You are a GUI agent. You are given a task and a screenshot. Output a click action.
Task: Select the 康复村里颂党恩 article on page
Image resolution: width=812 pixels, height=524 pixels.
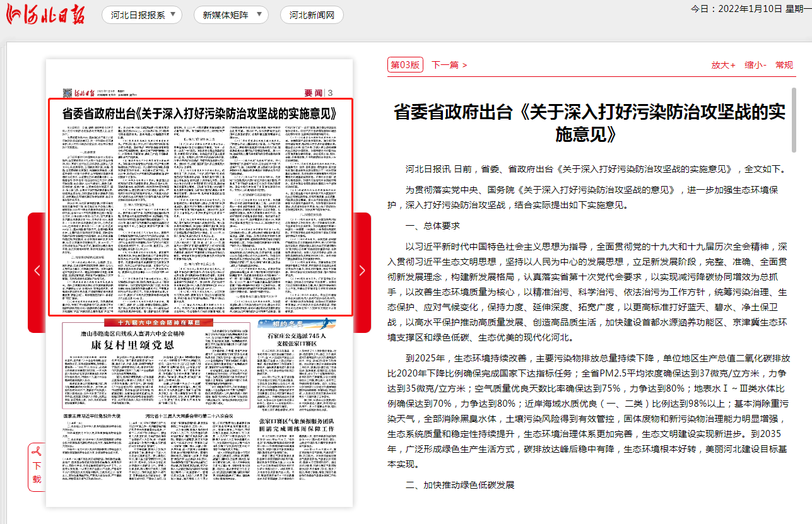[x=131, y=345]
